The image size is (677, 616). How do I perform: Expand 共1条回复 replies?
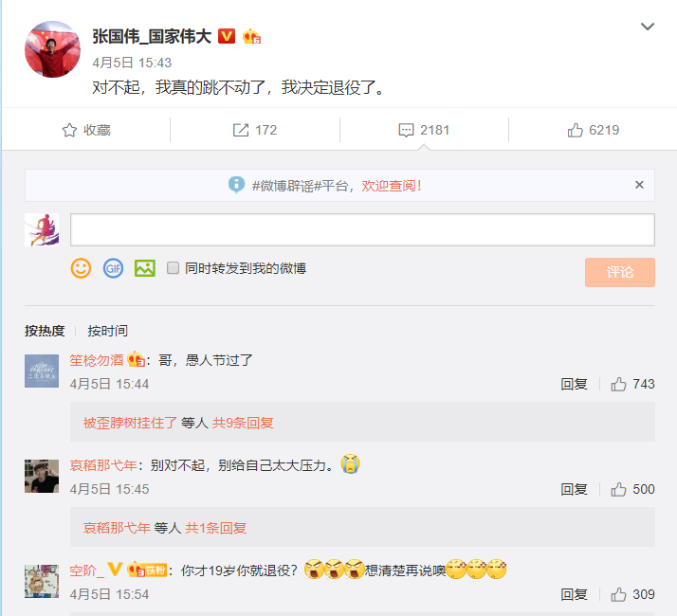tap(215, 528)
